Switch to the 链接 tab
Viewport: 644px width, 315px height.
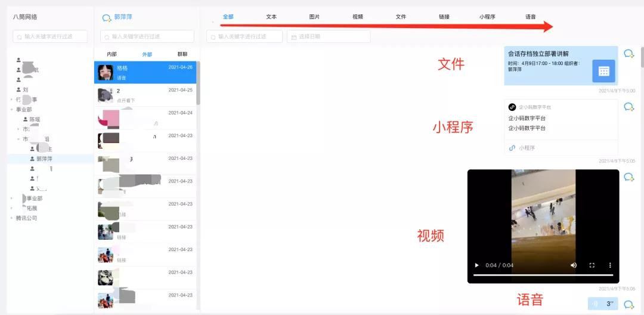[444, 17]
